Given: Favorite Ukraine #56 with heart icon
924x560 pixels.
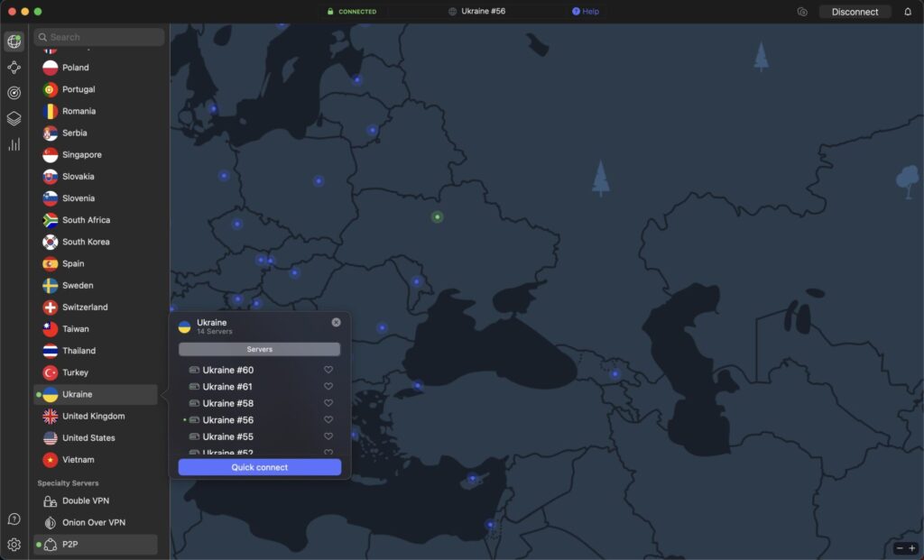Looking at the screenshot, I should [x=328, y=419].
